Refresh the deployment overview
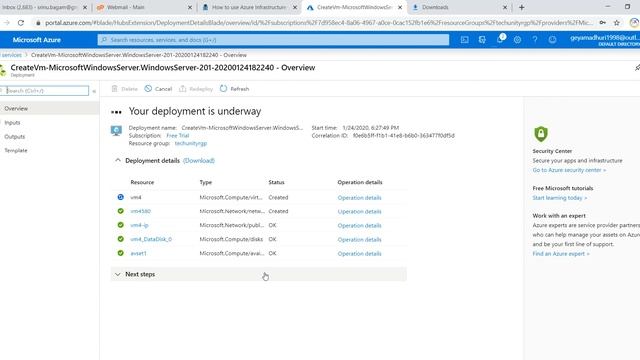 click(235, 89)
